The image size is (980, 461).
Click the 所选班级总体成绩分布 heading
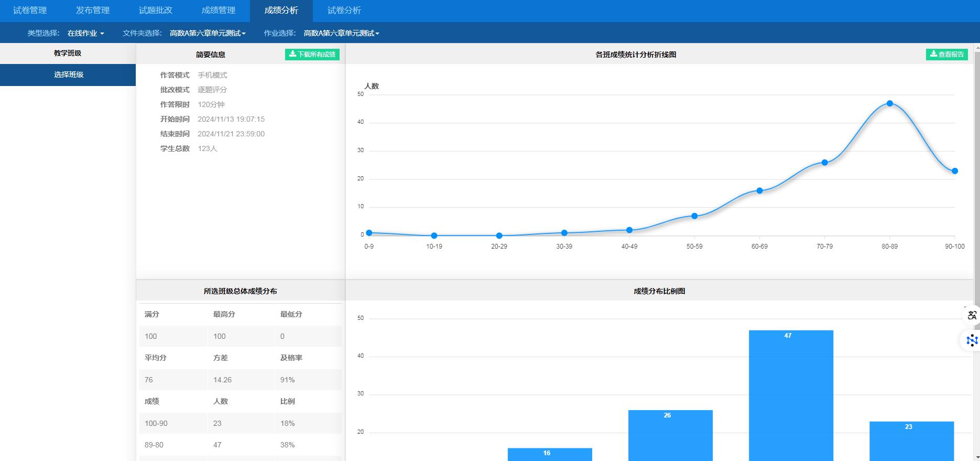[241, 291]
